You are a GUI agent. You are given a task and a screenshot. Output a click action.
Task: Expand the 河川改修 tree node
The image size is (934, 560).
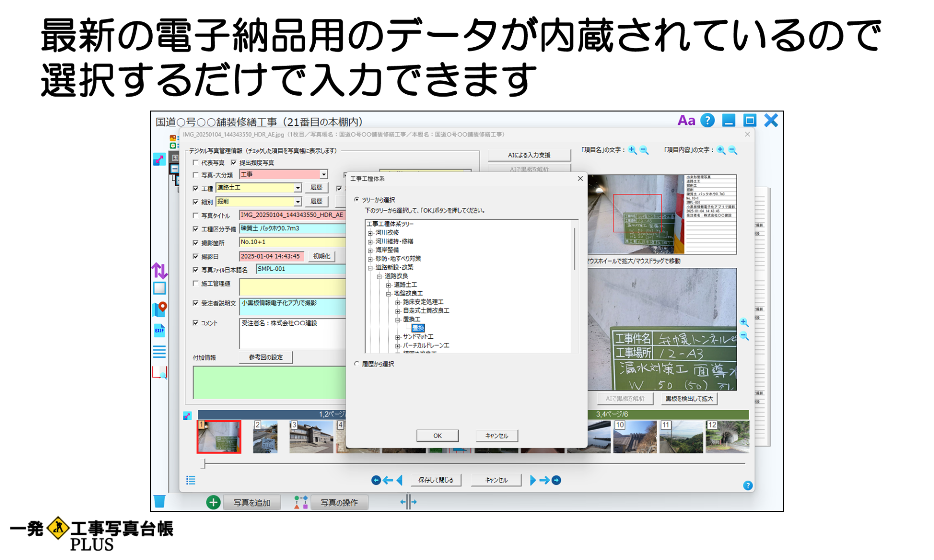click(x=371, y=234)
